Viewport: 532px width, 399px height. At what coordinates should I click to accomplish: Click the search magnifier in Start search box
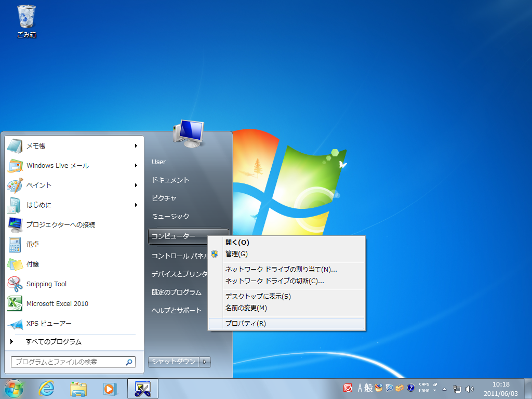tap(129, 362)
